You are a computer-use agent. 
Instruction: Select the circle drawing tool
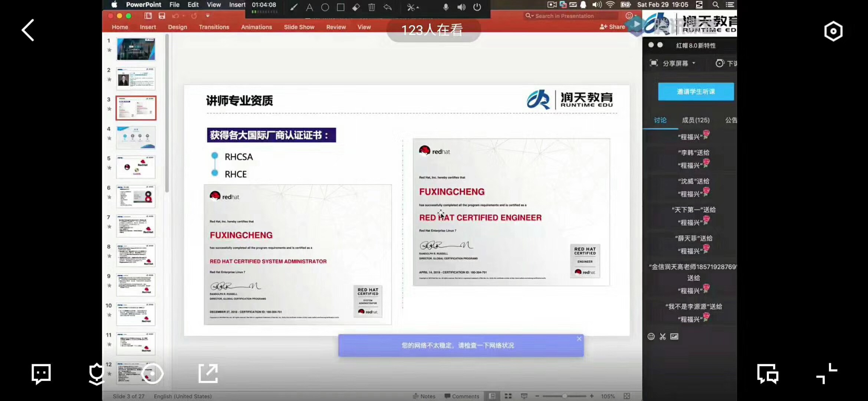[325, 7]
